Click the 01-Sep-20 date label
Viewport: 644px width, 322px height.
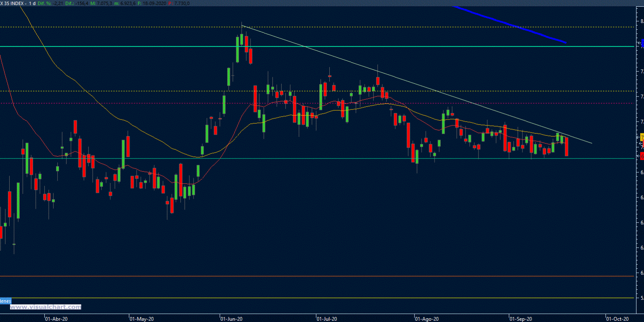pyautogui.click(x=520, y=319)
